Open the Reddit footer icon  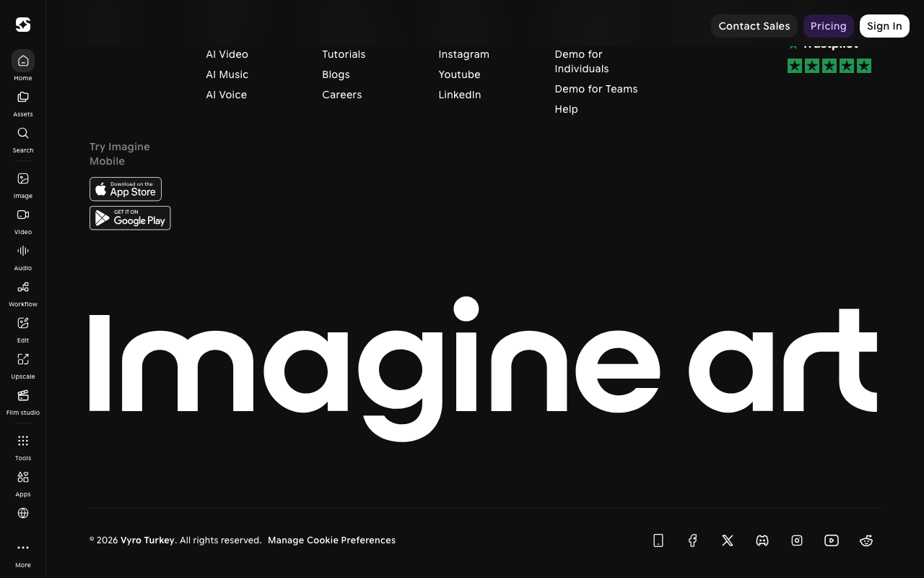(866, 540)
